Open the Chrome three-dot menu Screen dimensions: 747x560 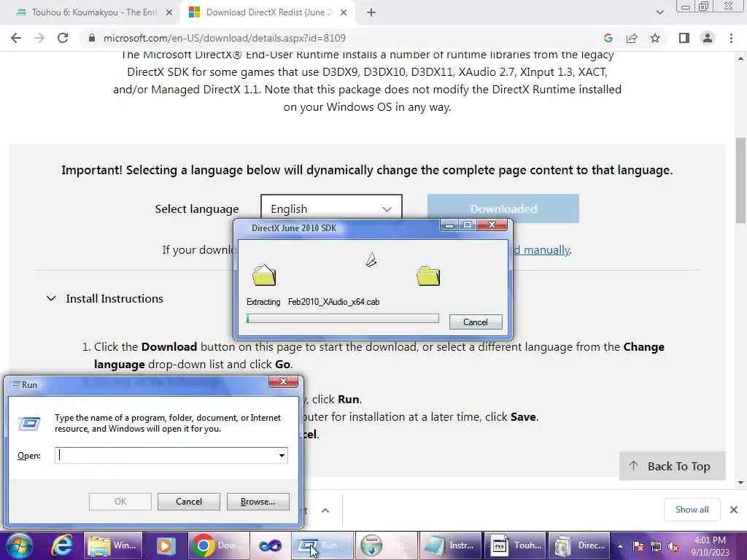pyautogui.click(x=731, y=38)
